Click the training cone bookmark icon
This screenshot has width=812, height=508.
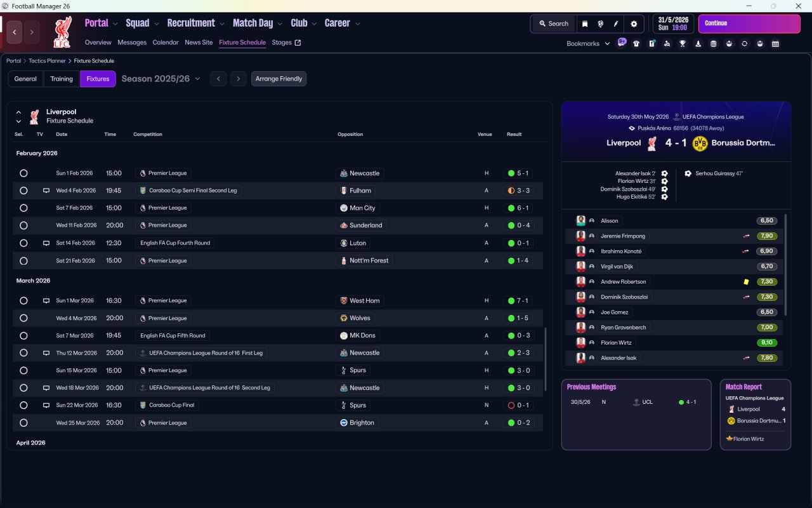pos(698,44)
